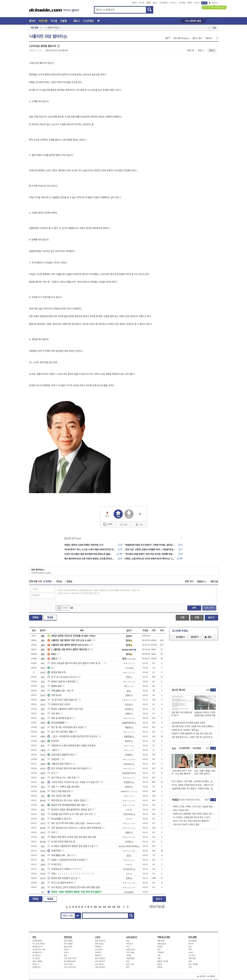Viewport: 247px width, 980px height.
Task: Click the 디시 로터리 응모 banner
Action: 193,21
